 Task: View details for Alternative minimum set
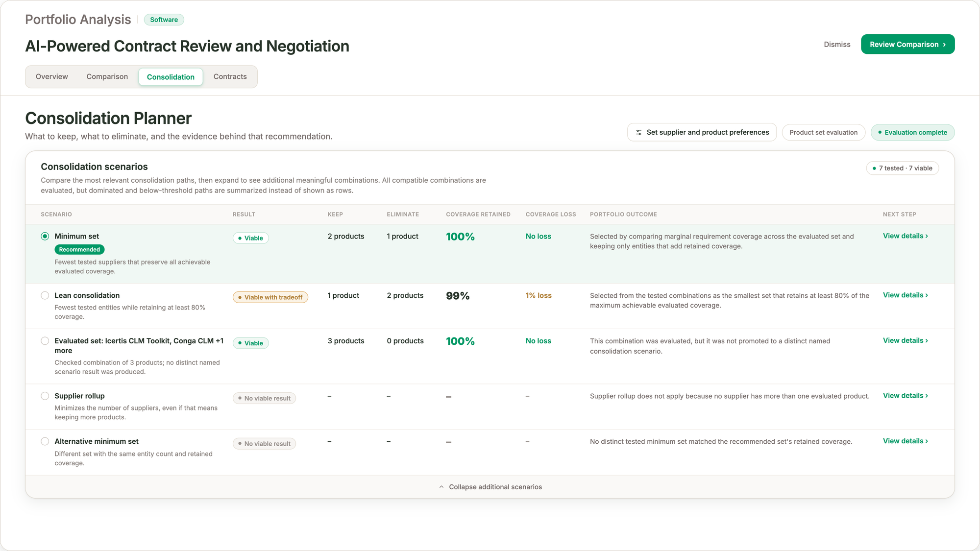(905, 441)
